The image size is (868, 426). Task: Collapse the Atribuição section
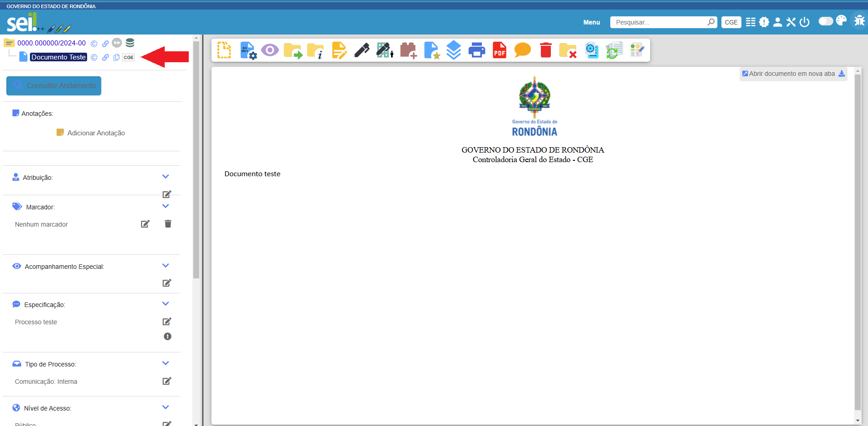click(166, 177)
